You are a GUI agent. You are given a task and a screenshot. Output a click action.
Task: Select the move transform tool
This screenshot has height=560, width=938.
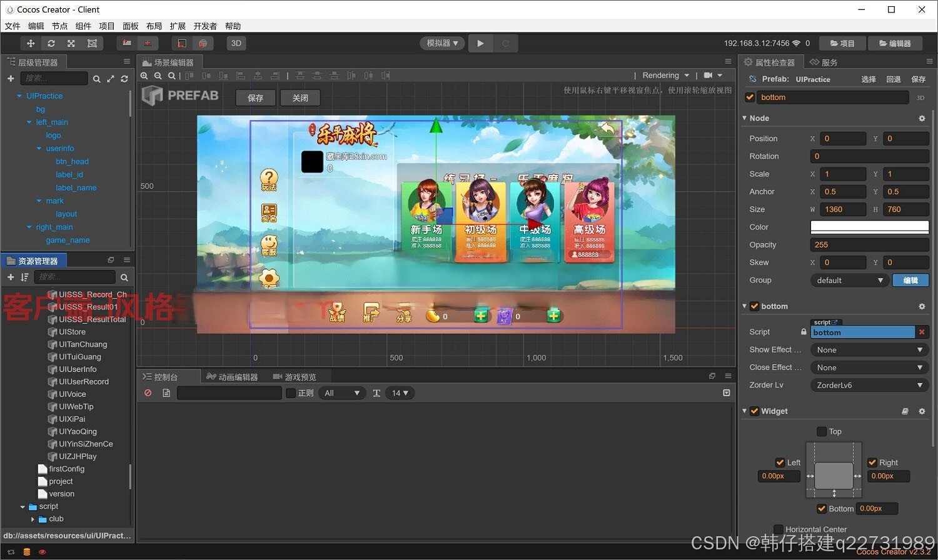pos(31,43)
